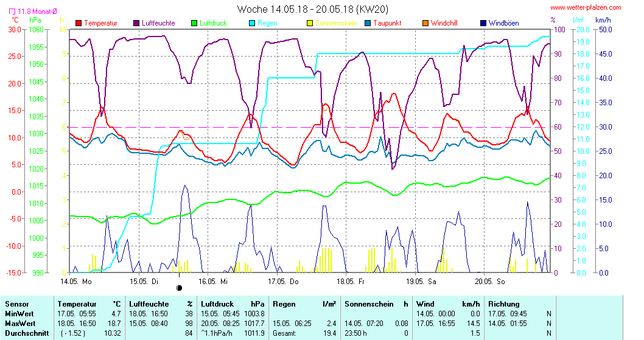Click the min pressure value 1003.8
This screenshot has width=644, height=340.
point(254,314)
